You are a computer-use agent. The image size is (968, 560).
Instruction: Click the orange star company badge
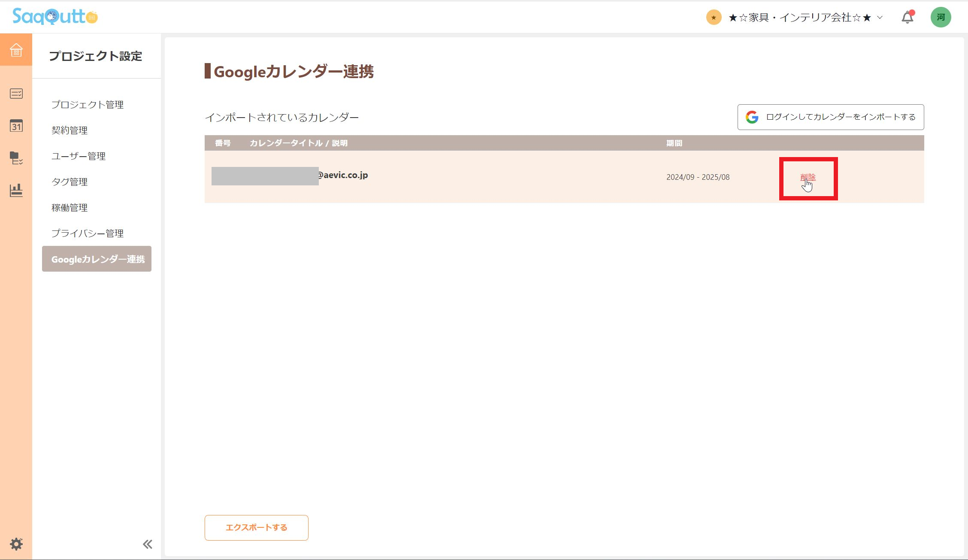[x=713, y=18]
